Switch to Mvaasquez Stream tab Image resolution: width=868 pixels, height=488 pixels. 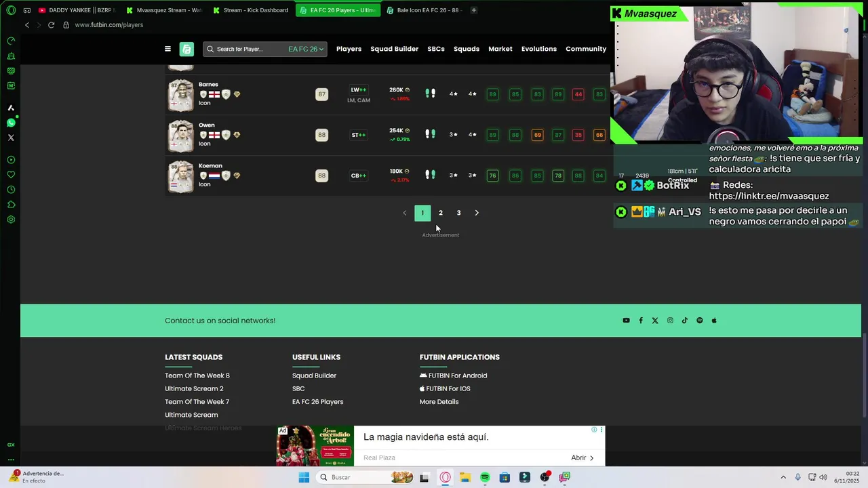coord(163,10)
